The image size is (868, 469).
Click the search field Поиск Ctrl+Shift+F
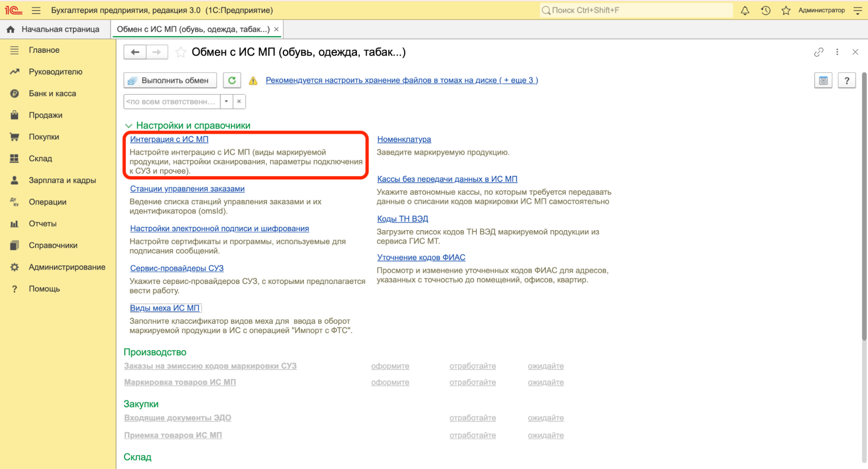(x=636, y=10)
